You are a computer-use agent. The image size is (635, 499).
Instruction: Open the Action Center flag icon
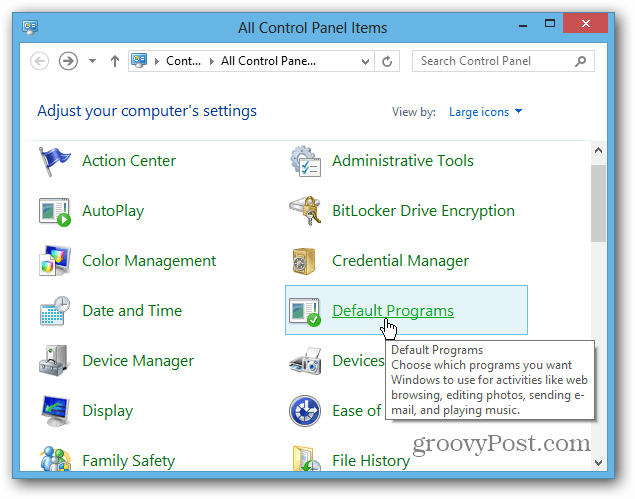tap(54, 161)
